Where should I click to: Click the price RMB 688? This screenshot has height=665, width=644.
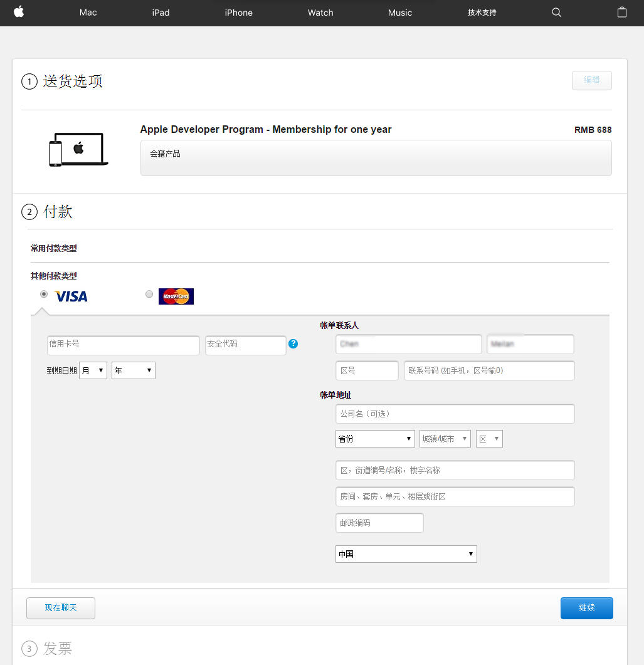click(x=593, y=130)
